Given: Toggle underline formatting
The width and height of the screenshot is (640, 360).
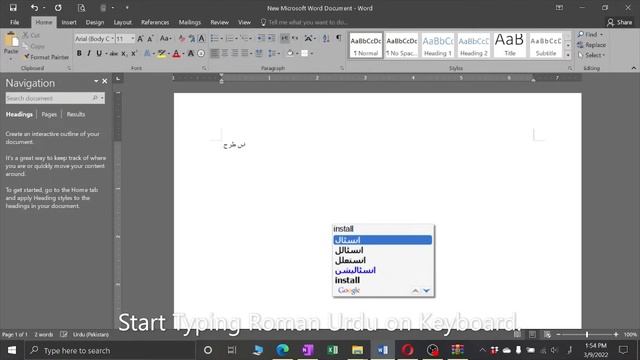Looking at the screenshot, I should tap(99, 53).
